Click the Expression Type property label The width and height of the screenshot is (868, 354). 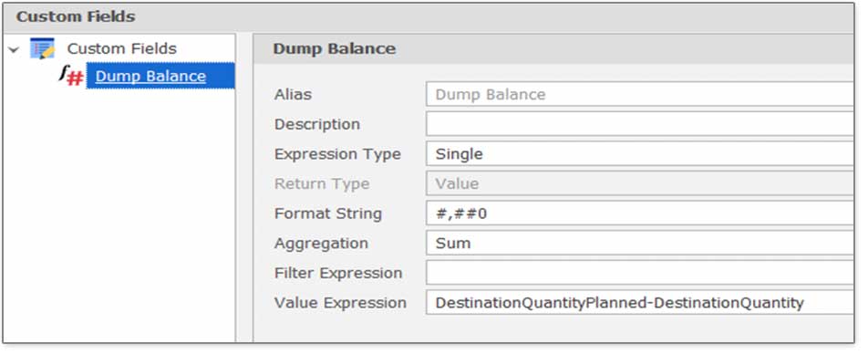click(x=337, y=154)
